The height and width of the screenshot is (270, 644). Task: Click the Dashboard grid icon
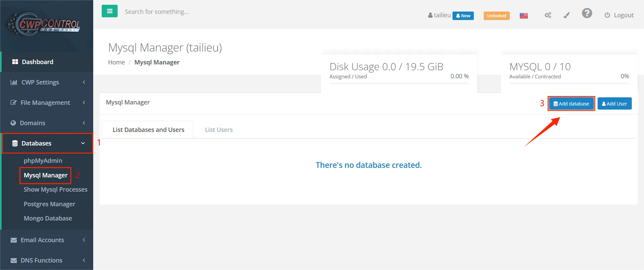(15, 62)
